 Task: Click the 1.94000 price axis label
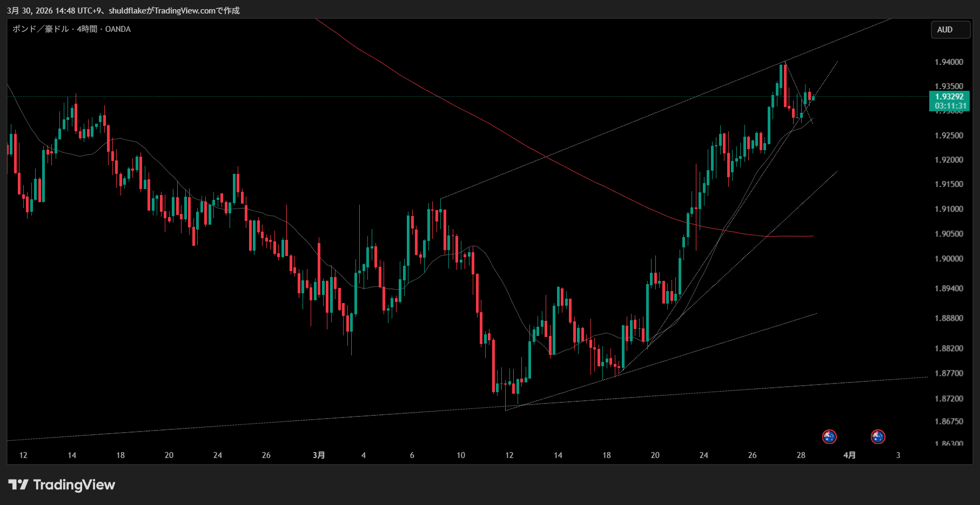pos(949,62)
